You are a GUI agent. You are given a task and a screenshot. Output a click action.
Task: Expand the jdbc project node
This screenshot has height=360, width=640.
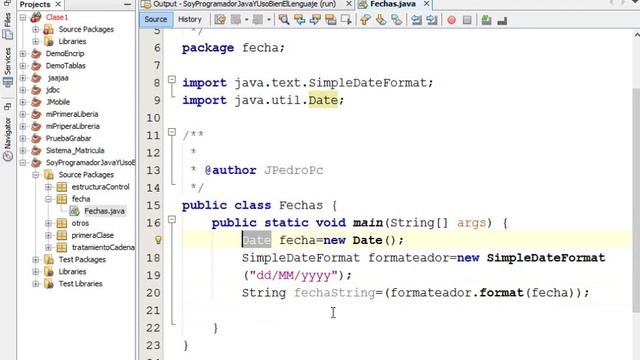23,90
